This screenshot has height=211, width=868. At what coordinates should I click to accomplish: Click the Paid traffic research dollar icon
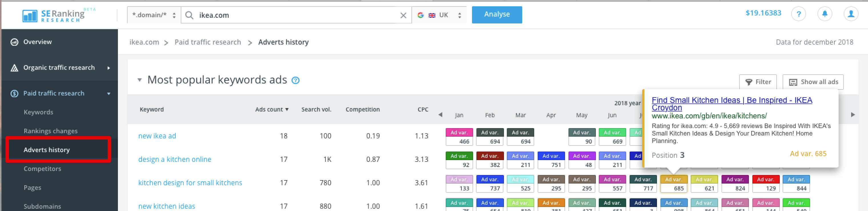tap(15, 93)
